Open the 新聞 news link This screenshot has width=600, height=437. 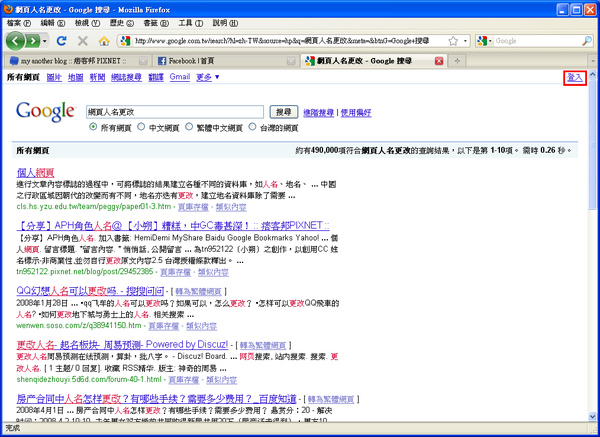click(x=97, y=77)
